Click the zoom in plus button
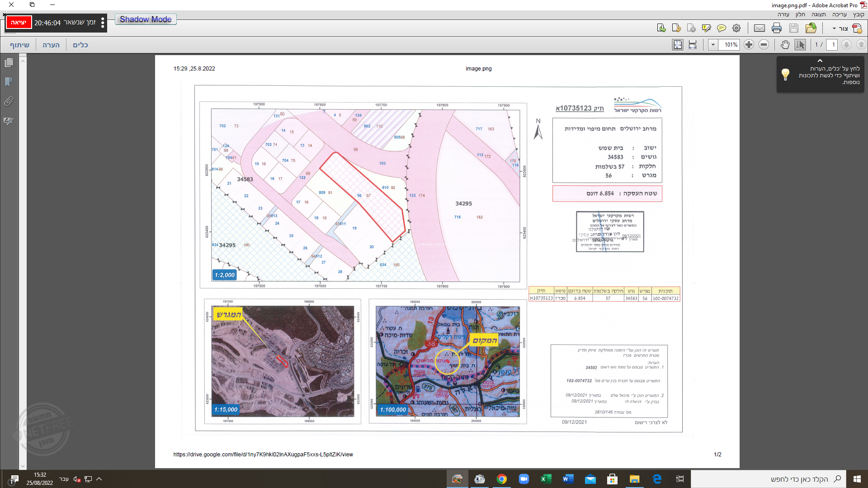 (x=749, y=45)
